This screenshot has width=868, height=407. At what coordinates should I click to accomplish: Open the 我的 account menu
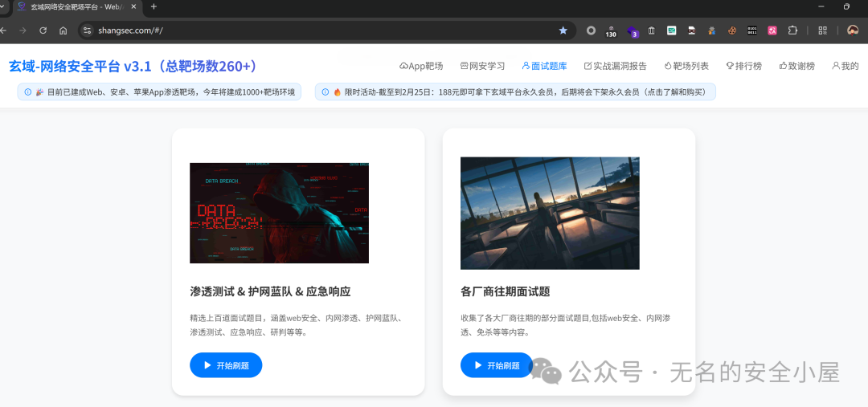point(845,66)
